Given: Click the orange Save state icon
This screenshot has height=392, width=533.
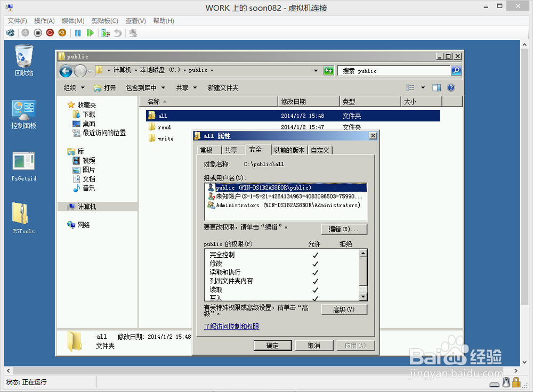Looking at the screenshot, I should pos(62,33).
